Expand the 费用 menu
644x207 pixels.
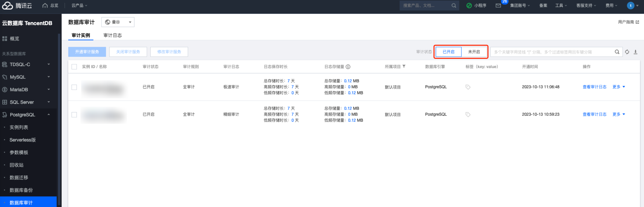[x=611, y=5]
